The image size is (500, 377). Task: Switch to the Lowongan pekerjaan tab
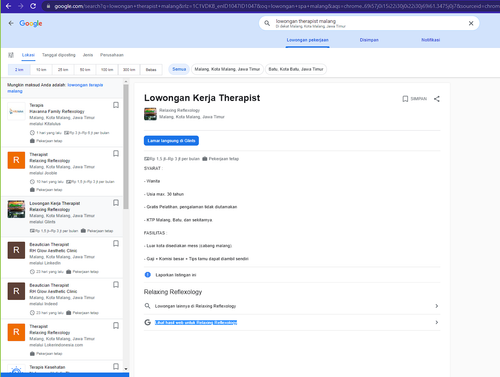(307, 40)
